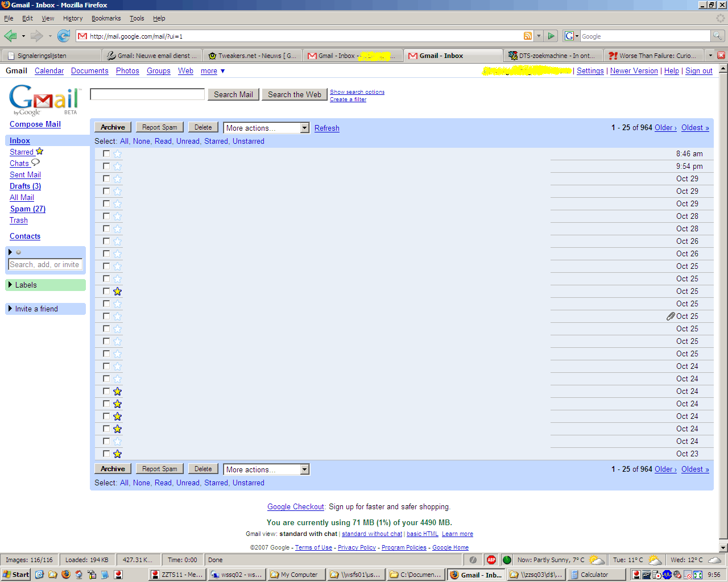Open the History menu
Viewport: 728px width, 582px height.
[73, 18]
